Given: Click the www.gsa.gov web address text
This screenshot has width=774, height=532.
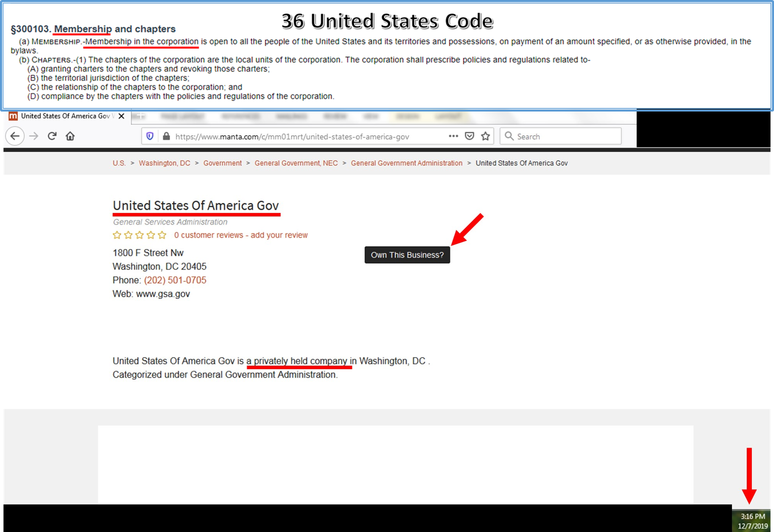Looking at the screenshot, I should (x=163, y=294).
